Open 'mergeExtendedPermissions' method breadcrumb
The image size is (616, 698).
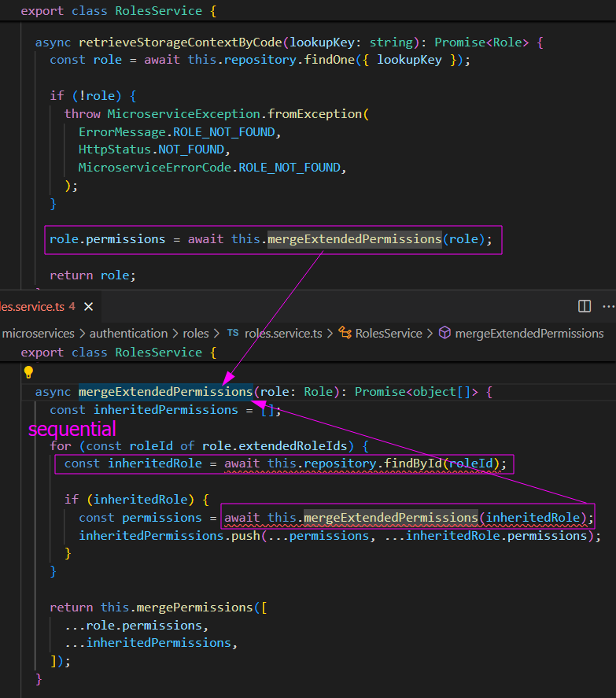tap(529, 334)
